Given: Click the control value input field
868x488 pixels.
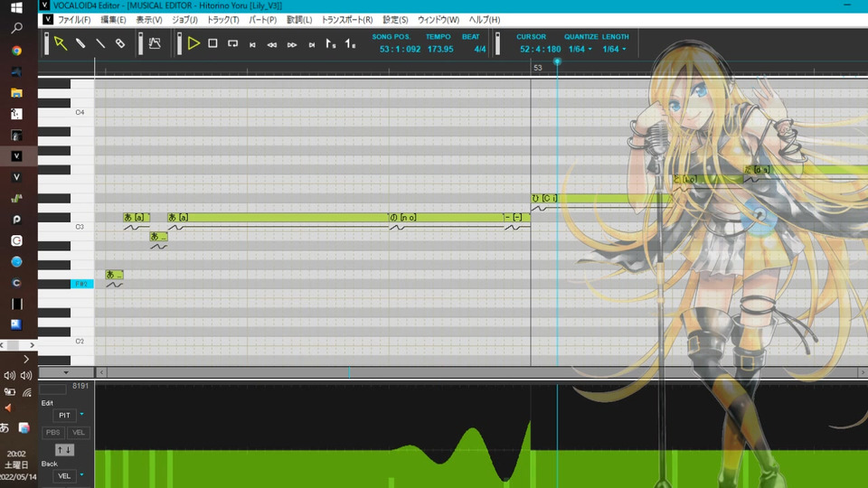Looking at the screenshot, I should (x=53, y=389).
